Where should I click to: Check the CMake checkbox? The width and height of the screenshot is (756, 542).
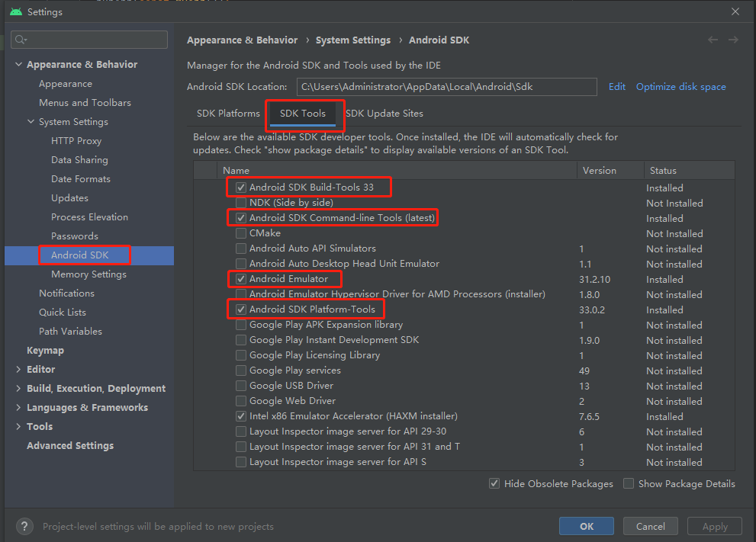[241, 233]
